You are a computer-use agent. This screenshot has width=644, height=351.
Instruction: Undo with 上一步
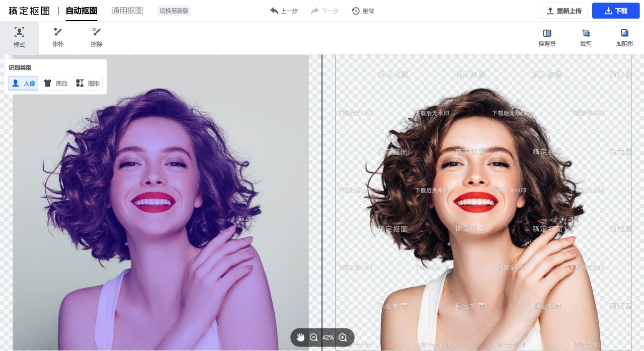tap(284, 11)
